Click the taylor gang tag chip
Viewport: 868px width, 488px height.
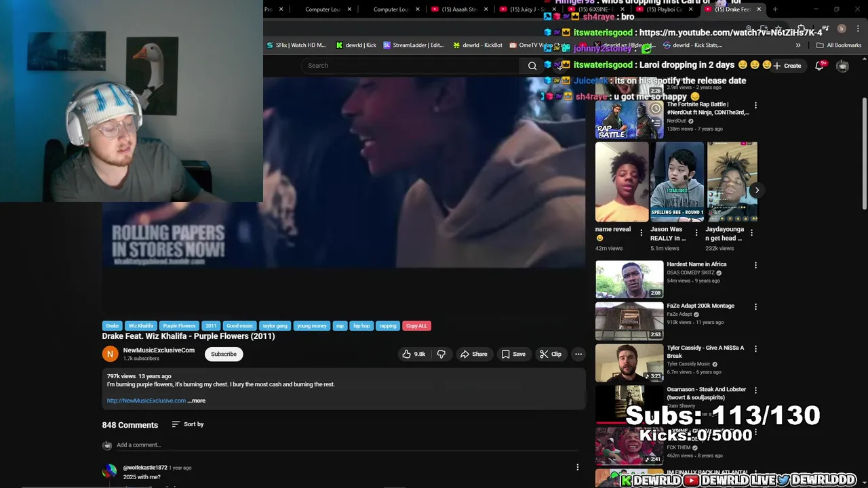[275, 326]
